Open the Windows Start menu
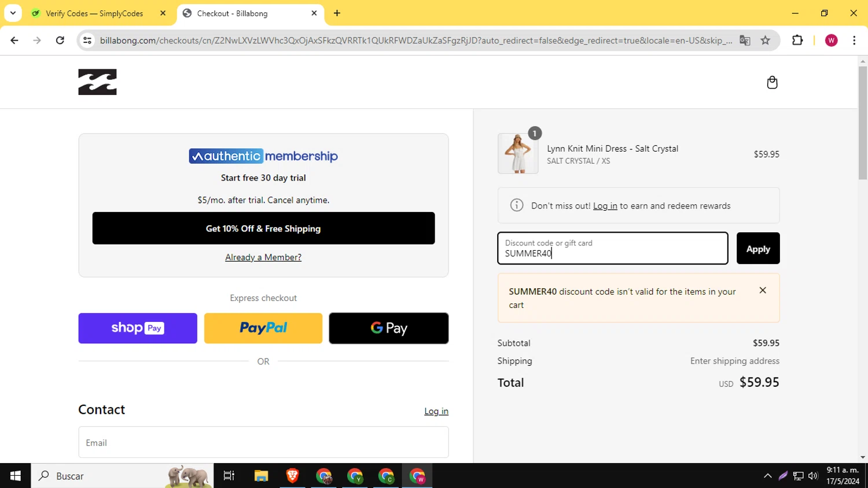The width and height of the screenshot is (868, 488). [15, 476]
